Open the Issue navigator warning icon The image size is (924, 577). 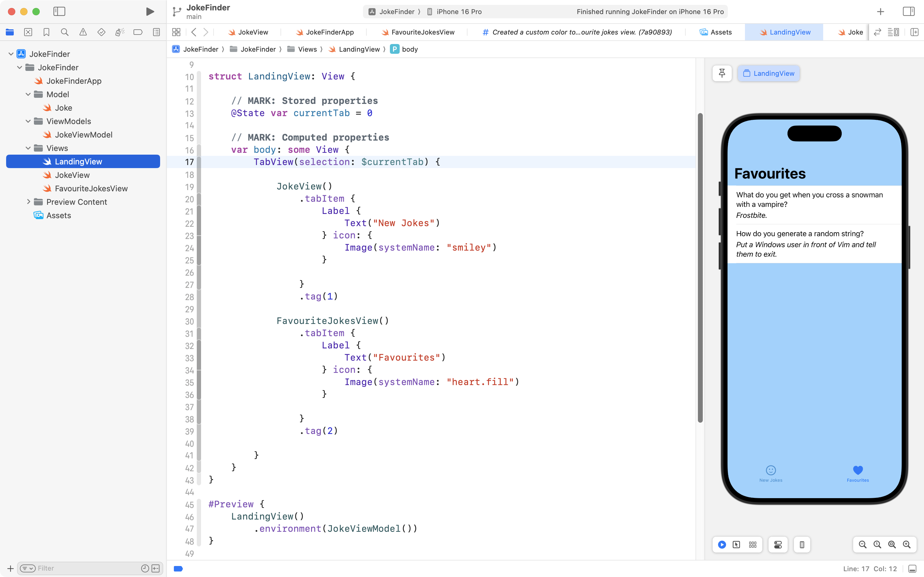click(x=83, y=32)
